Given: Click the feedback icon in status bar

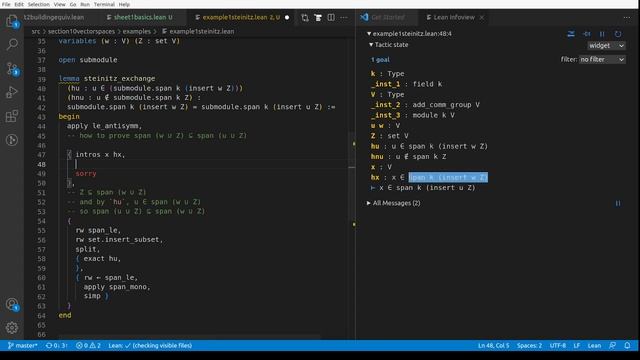Looking at the screenshot, I should pos(613,345).
